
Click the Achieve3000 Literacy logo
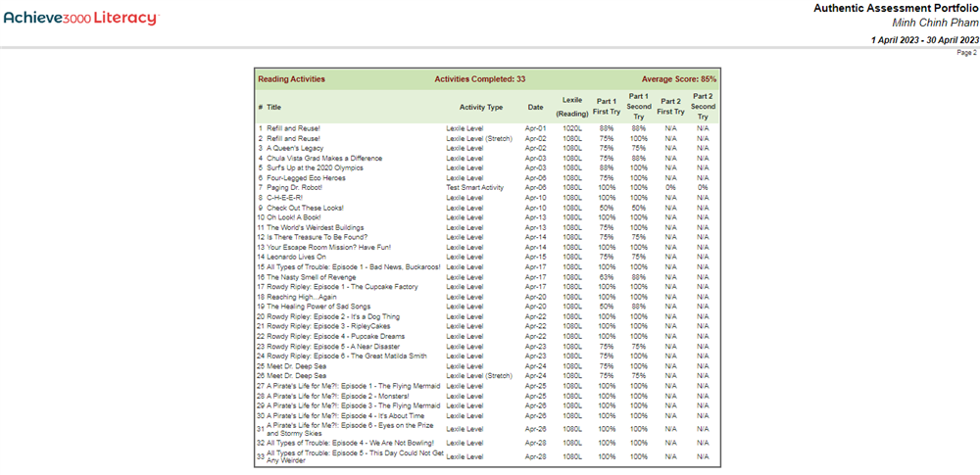80,19
